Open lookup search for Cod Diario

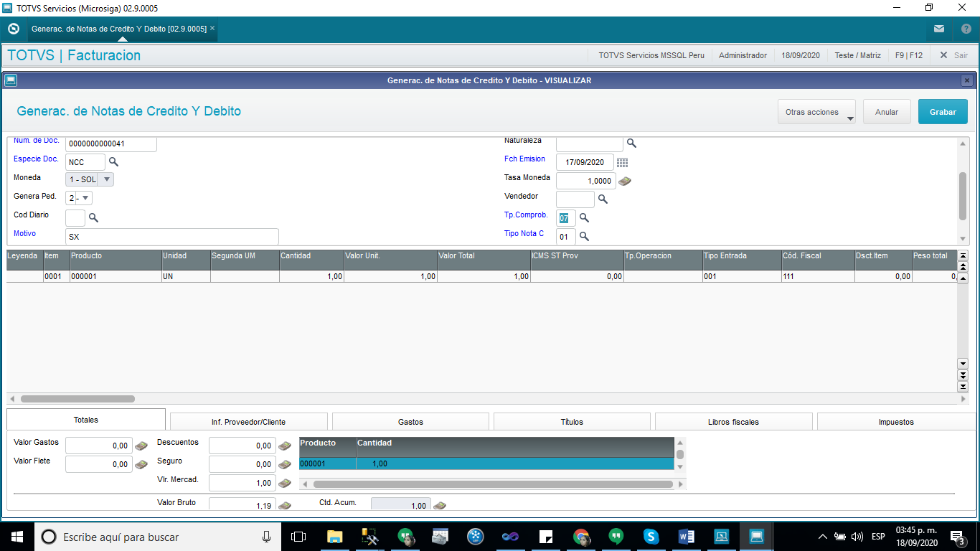[x=93, y=217]
